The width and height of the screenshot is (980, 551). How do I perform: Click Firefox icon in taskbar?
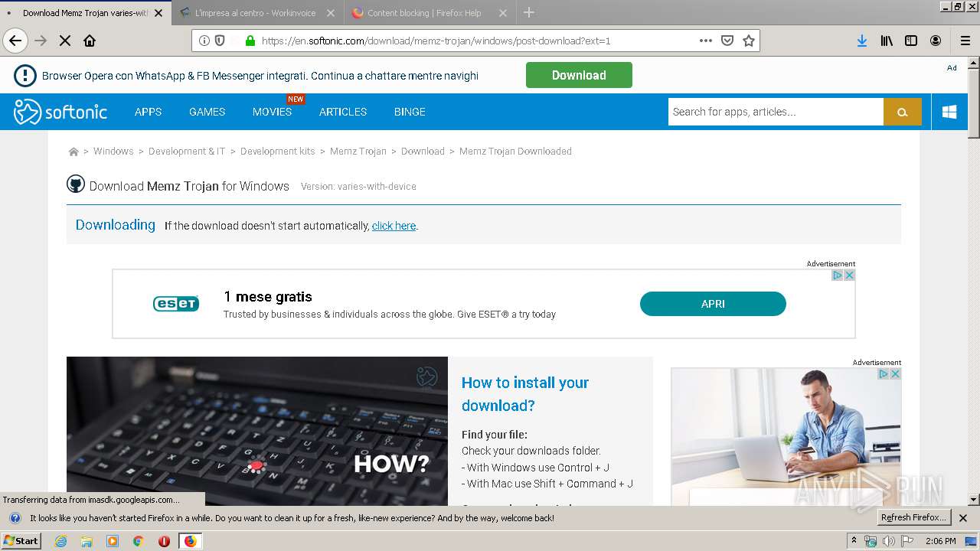pos(190,541)
